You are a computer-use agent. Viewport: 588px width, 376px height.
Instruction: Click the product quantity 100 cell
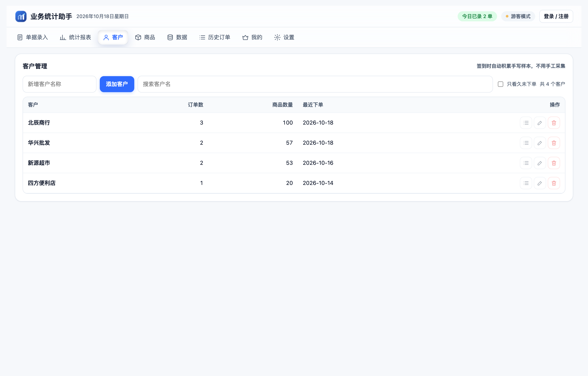[288, 123]
